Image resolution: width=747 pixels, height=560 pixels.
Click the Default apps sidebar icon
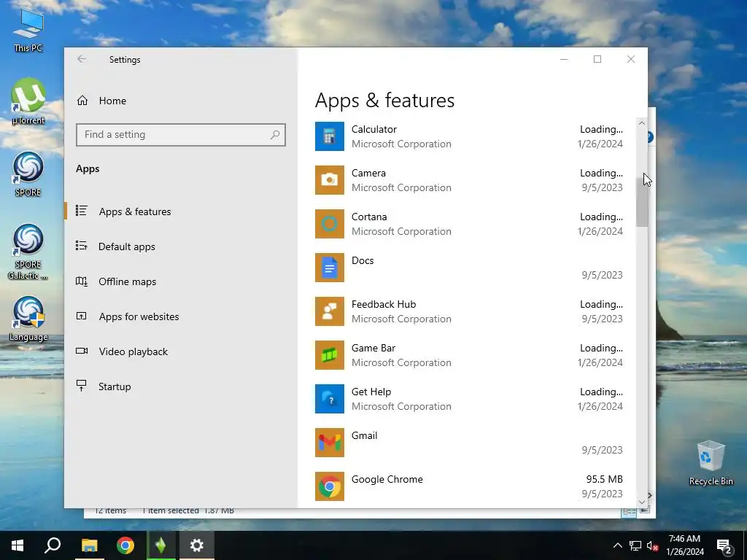[x=82, y=246]
